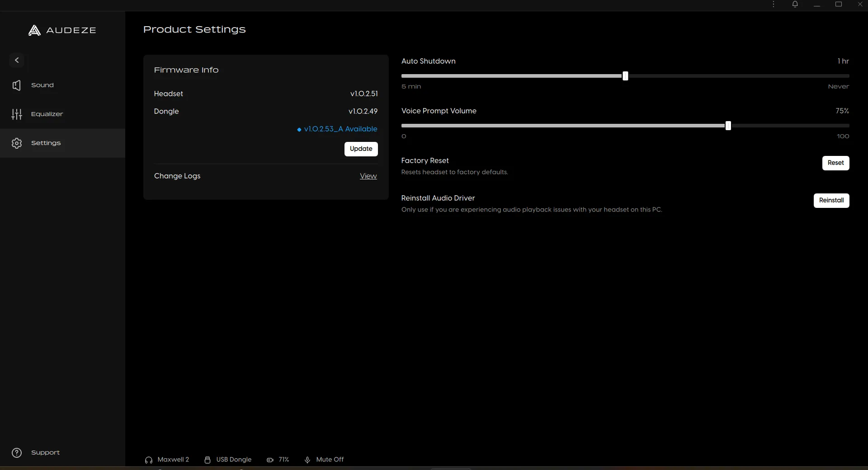Click the Voice Prompt Volume slider handle
This screenshot has width=868, height=470.
728,126
